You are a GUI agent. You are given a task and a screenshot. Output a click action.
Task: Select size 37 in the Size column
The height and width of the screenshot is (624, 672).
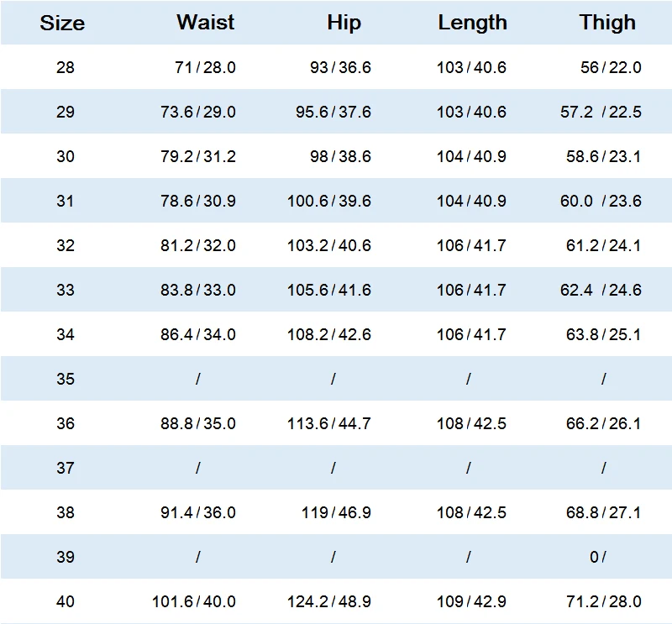tap(65, 468)
